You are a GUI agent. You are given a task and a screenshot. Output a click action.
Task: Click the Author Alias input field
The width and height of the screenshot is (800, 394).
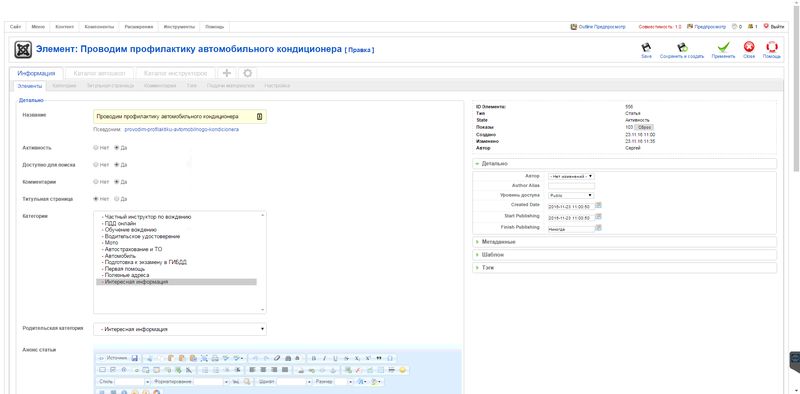(x=571, y=186)
